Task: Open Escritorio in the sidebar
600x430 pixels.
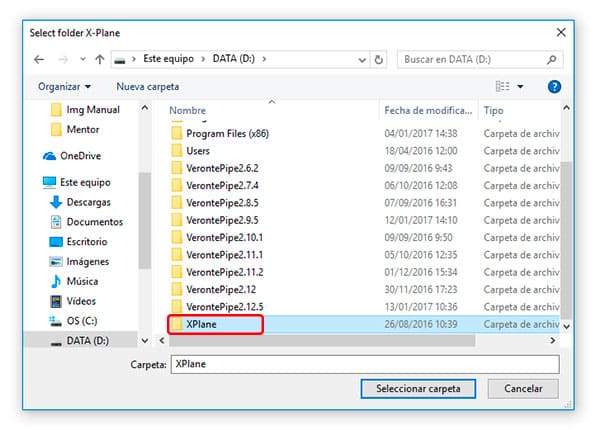Action: [x=78, y=242]
